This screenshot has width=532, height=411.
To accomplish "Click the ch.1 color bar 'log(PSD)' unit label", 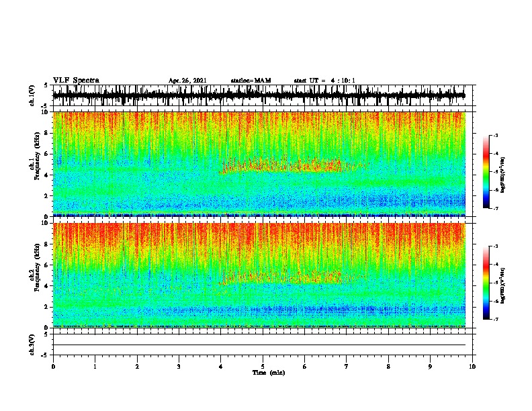I will [503, 175].
